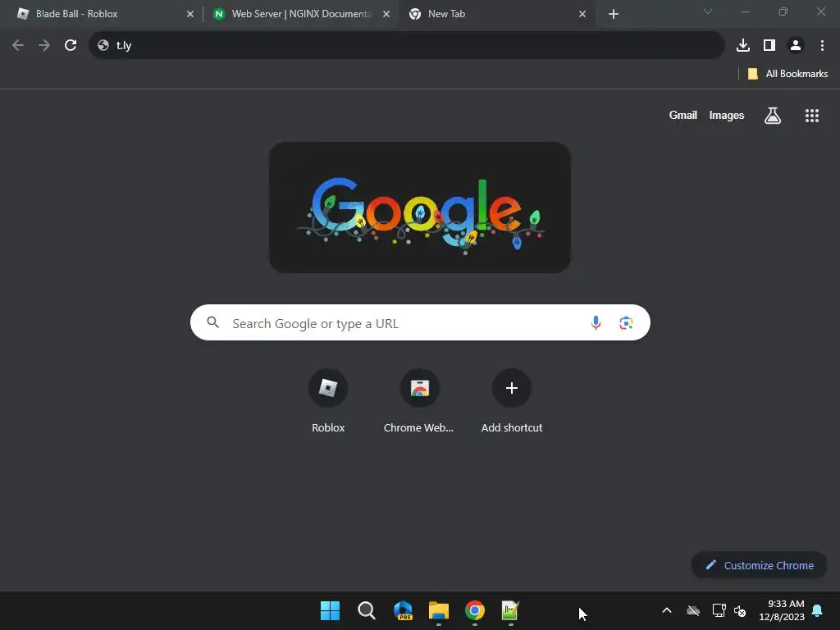The height and width of the screenshot is (630, 840).
Task: Start voice search with microphone icon
Action: pos(596,322)
